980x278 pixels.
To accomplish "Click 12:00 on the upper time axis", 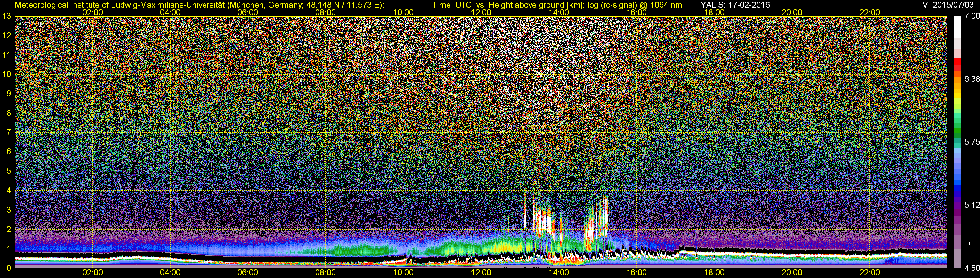I will (481, 12).
